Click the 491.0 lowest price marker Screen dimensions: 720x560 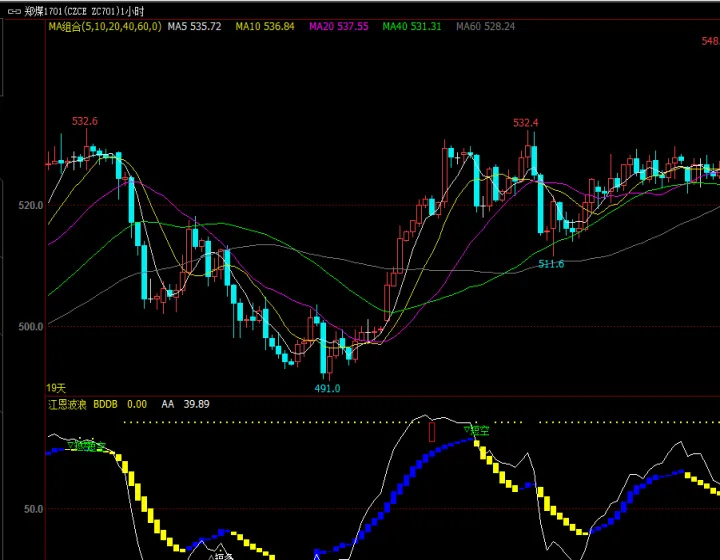click(x=328, y=388)
